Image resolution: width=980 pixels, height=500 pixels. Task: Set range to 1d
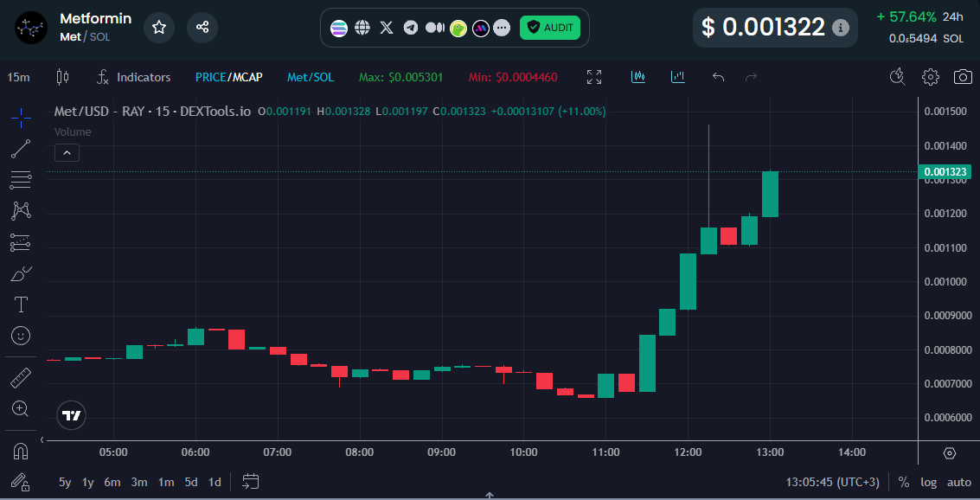tap(215, 482)
